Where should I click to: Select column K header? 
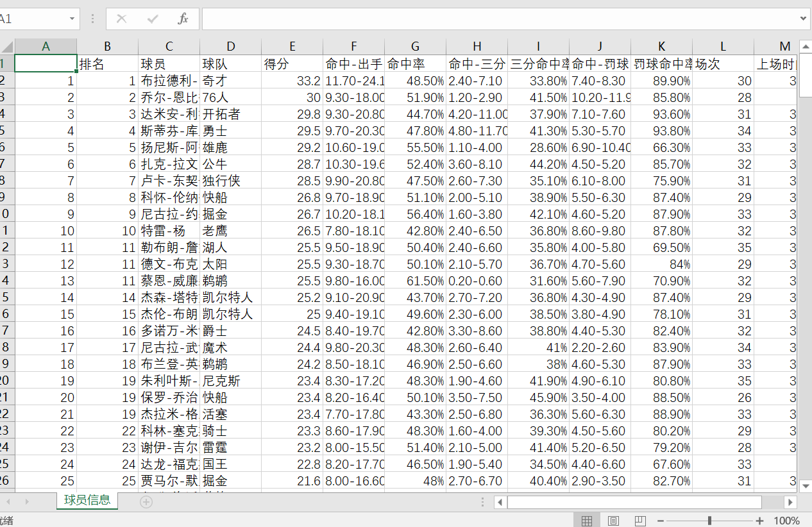click(x=661, y=46)
